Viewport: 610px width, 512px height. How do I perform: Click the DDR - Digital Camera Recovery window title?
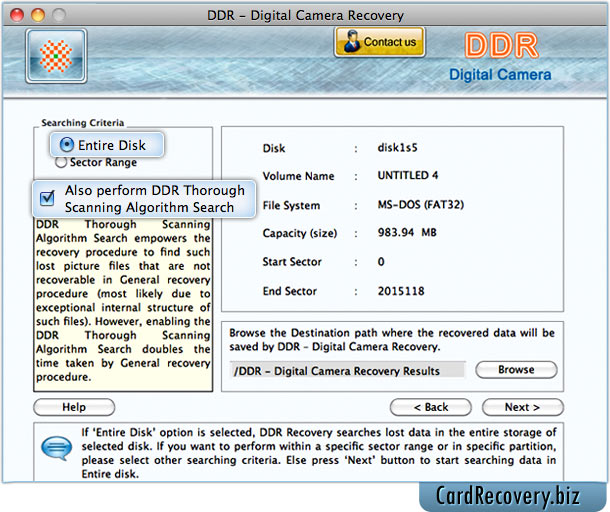[305, 16]
